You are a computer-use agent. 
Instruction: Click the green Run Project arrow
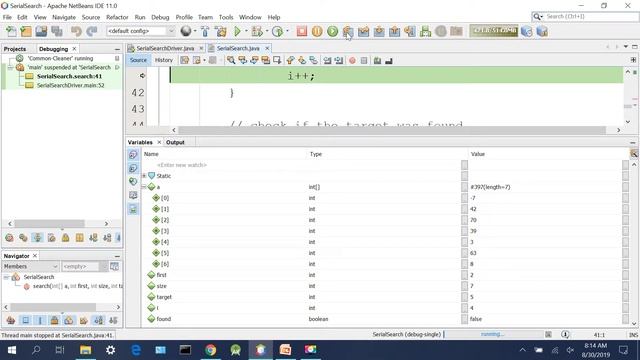[237, 31]
